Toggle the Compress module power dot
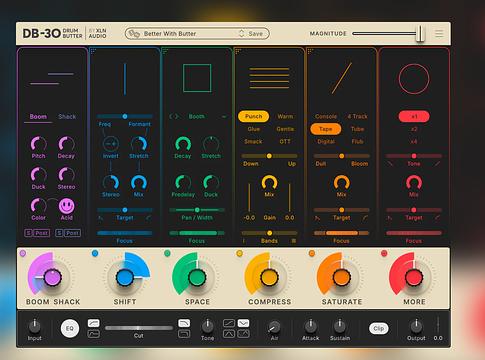Screen dimensions: 485x360 click(239, 253)
